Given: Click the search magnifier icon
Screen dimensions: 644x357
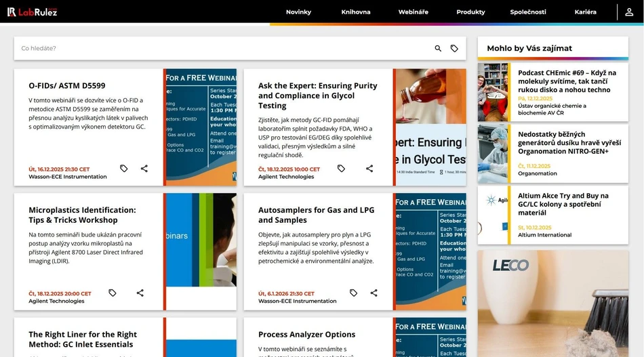Looking at the screenshot, I should [438, 49].
